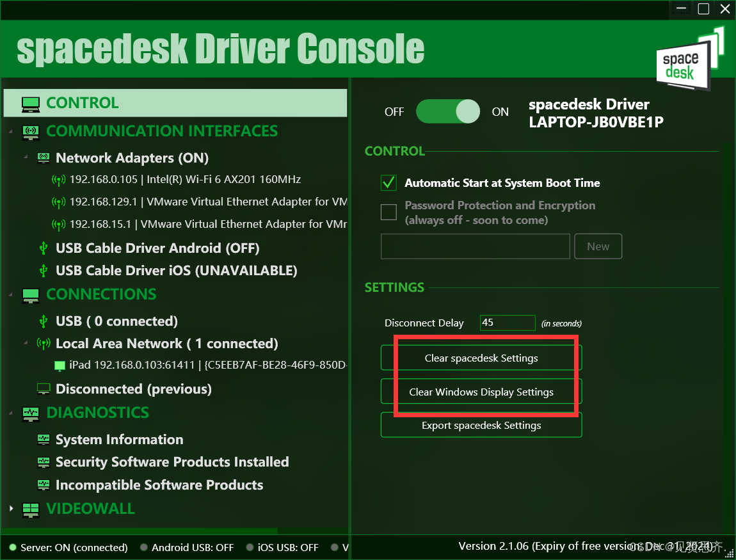Click the Security Software Products icon

coord(44,462)
